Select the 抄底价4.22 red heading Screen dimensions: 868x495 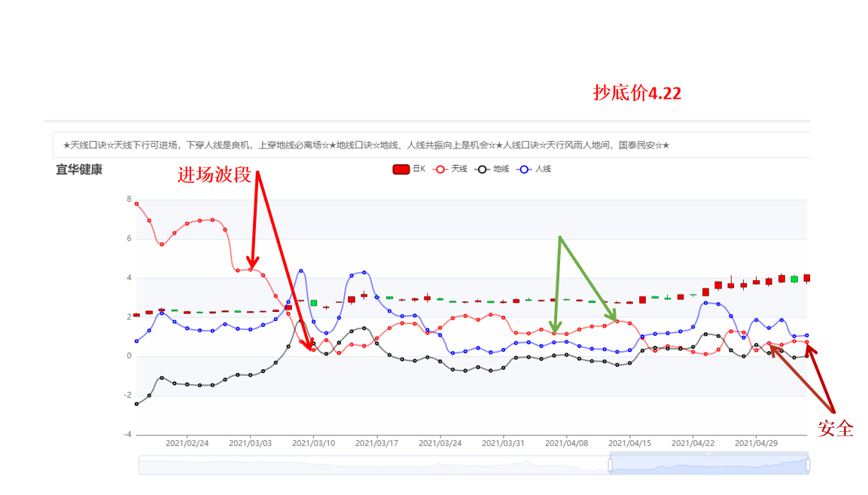pos(637,93)
